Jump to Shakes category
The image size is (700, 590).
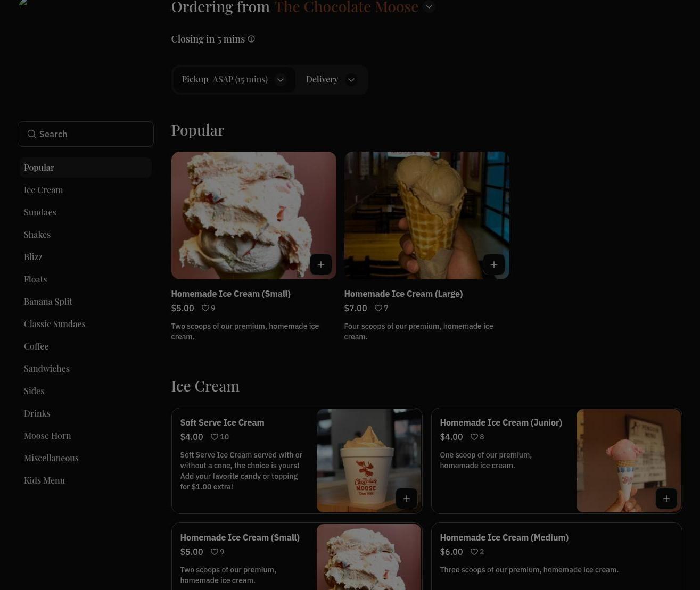(x=86, y=235)
